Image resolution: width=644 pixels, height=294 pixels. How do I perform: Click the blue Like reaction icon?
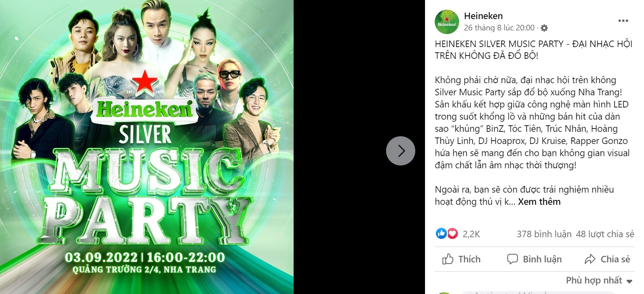[441, 234]
